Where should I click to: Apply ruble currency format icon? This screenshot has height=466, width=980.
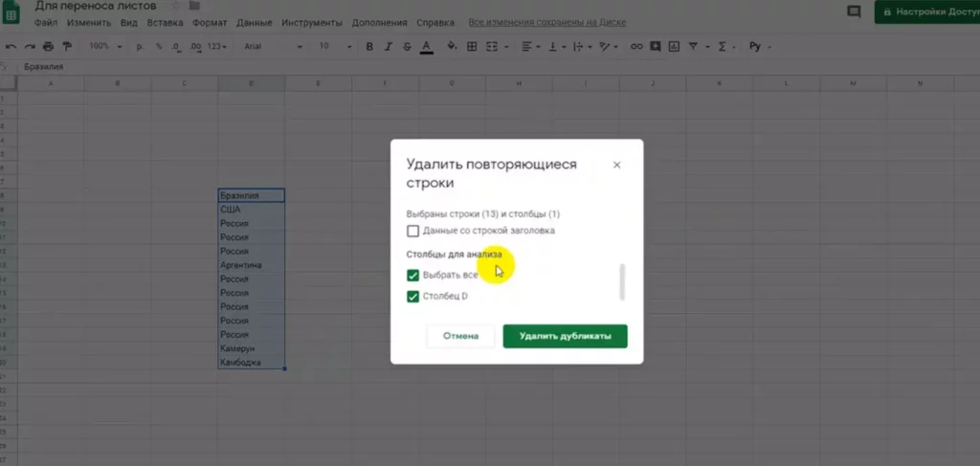click(x=140, y=47)
